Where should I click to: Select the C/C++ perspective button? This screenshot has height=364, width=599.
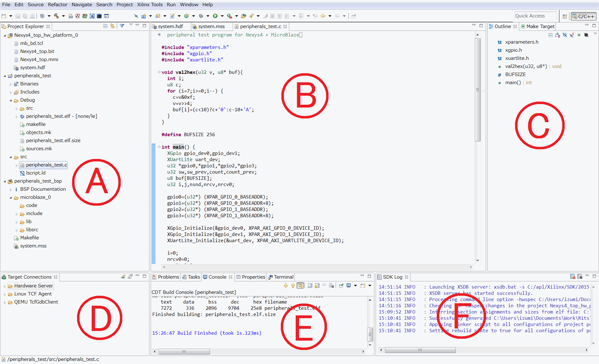tap(583, 16)
